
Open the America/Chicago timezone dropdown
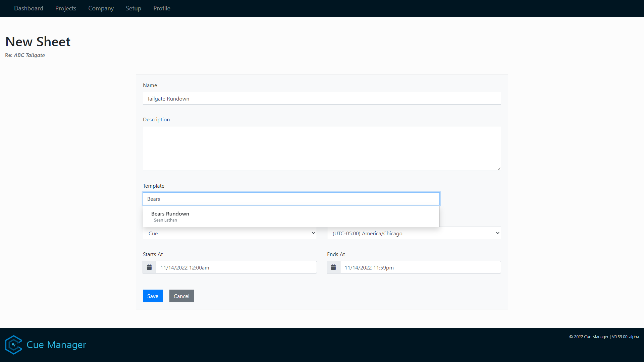(414, 233)
